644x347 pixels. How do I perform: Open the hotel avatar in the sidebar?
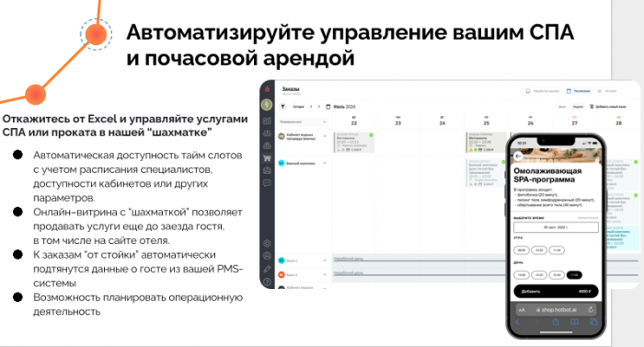click(267, 105)
